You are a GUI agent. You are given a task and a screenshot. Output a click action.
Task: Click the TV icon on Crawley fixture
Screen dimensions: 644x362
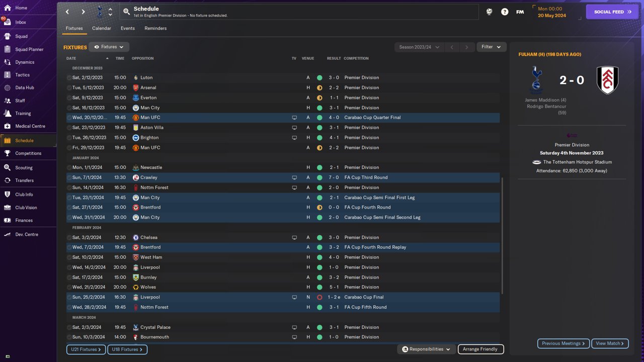[294, 177]
